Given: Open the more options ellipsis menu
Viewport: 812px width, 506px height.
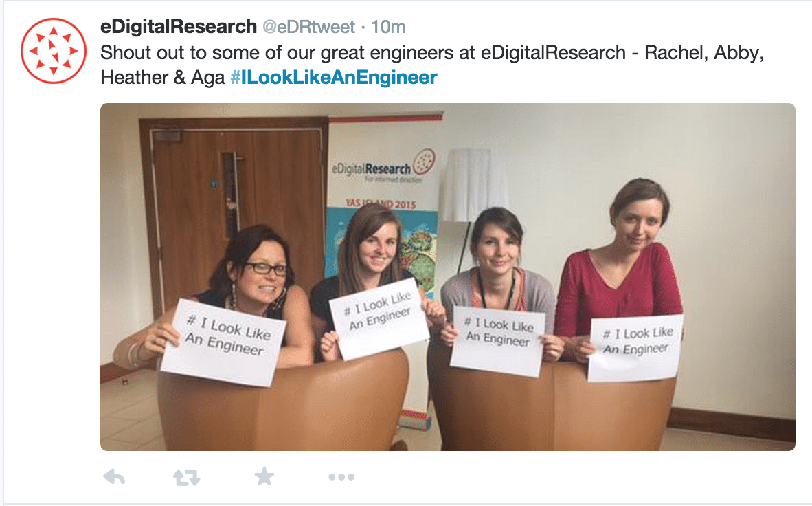Looking at the screenshot, I should click(x=341, y=477).
